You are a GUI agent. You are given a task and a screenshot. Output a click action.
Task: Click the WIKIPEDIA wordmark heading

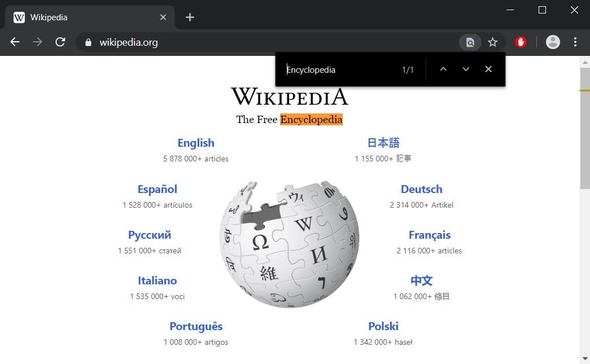pos(290,97)
